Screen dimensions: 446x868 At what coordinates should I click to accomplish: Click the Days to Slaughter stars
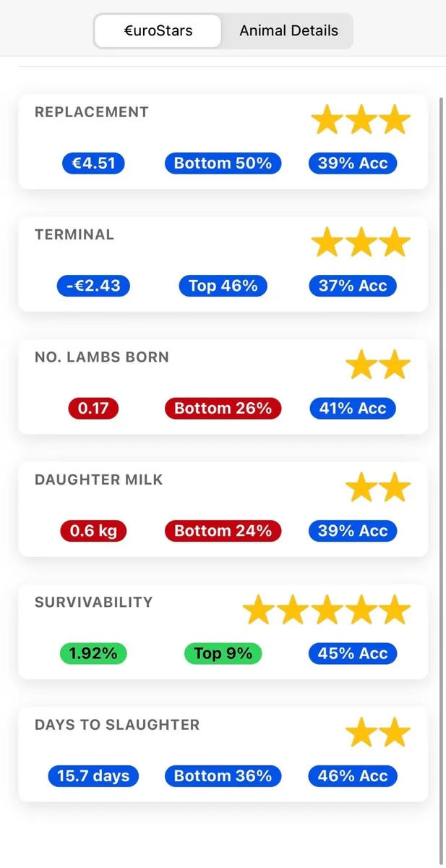tap(378, 733)
